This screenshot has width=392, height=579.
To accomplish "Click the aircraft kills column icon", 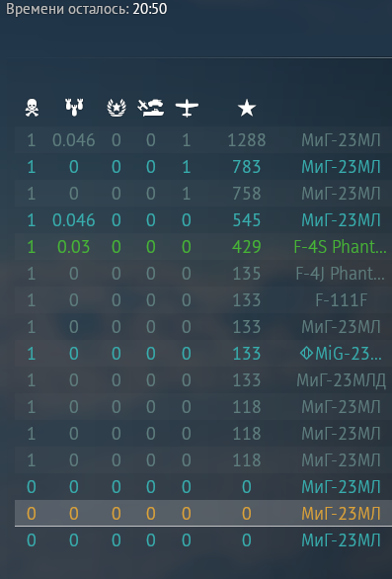I will tap(187, 109).
